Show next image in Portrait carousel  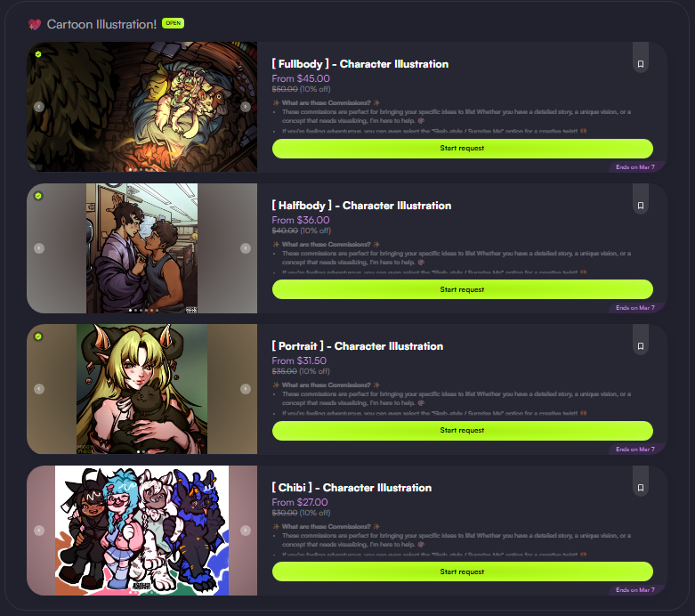click(x=246, y=389)
